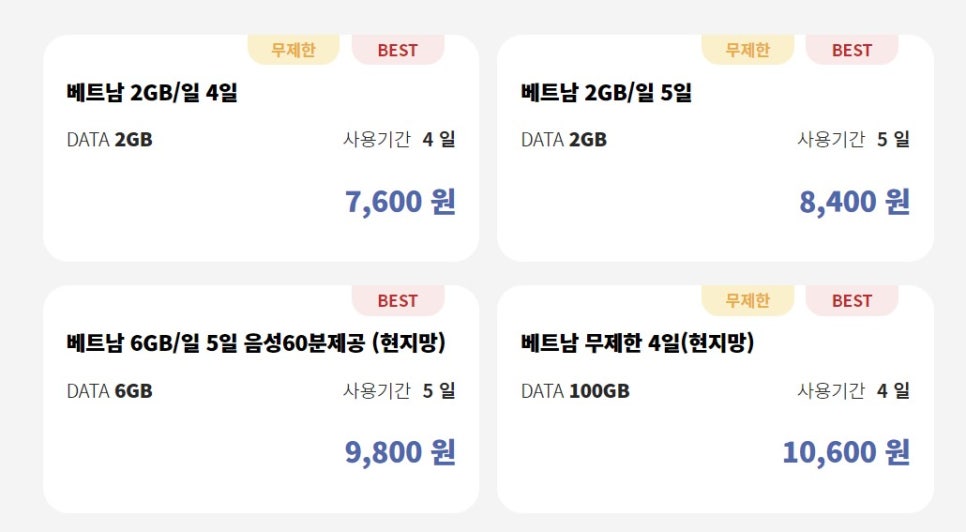Click the BEST badge on the 2GB 4일 card
The image size is (966, 532).
398,49
